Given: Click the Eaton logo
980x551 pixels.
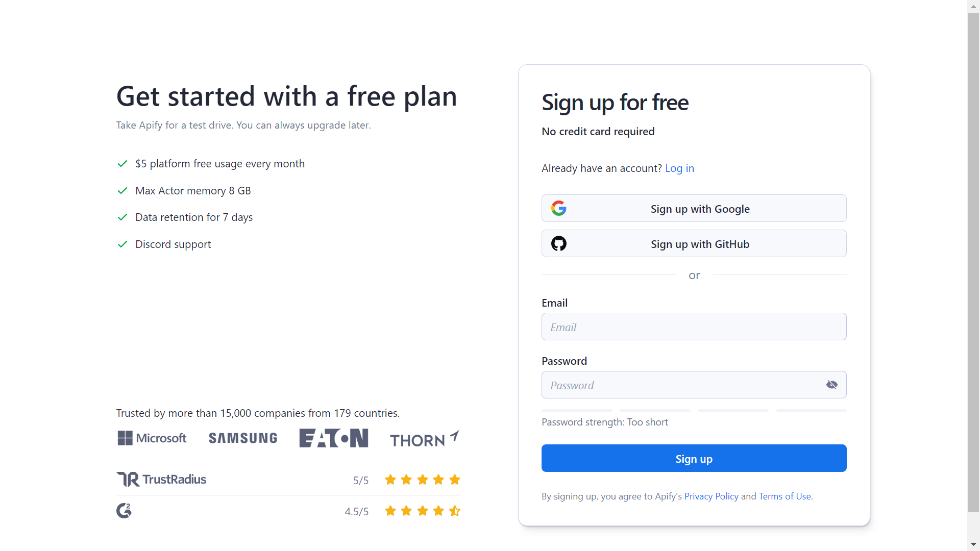Looking at the screenshot, I should tap(334, 438).
